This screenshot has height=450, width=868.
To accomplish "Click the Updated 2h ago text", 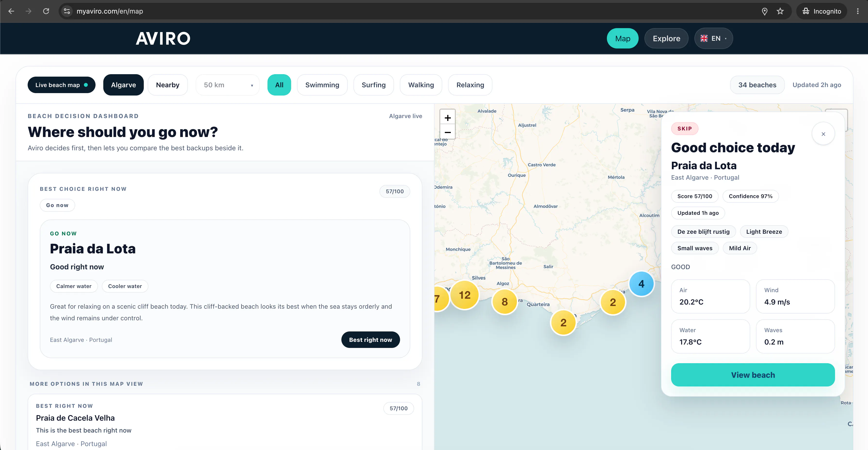I will [x=816, y=85].
